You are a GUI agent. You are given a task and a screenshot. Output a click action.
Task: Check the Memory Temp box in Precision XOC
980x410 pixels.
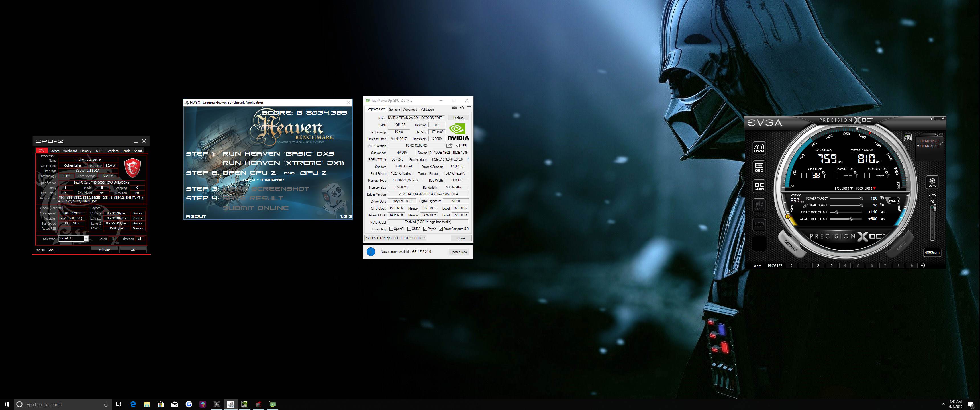867,176
